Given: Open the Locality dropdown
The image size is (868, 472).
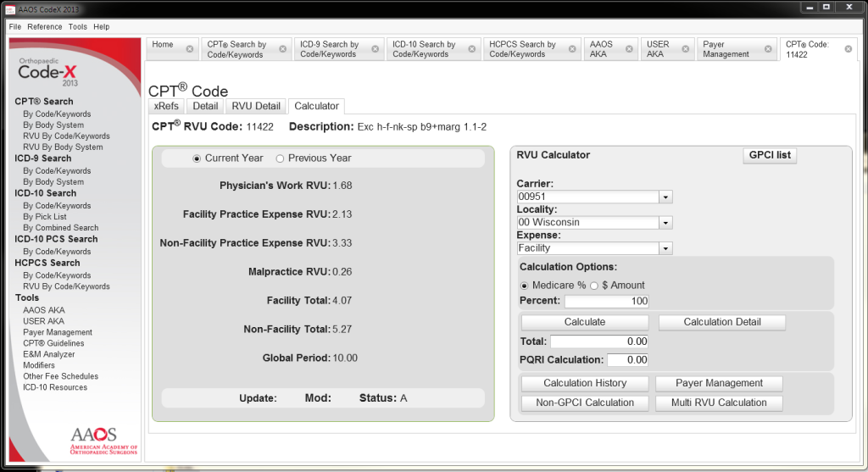Looking at the screenshot, I should 665,223.
